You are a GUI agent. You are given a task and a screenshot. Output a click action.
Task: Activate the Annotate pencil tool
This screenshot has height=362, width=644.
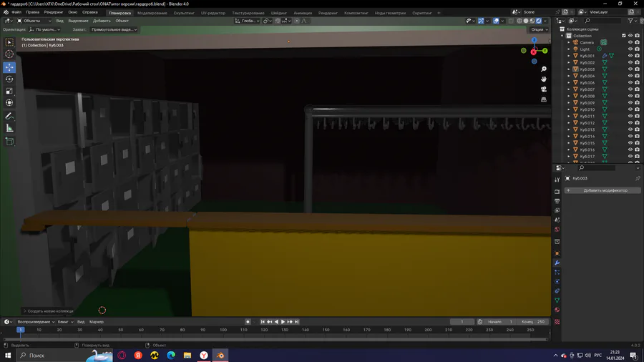[9, 117]
